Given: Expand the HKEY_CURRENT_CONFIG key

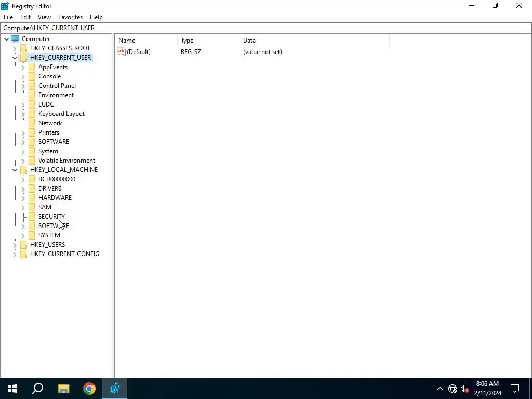Looking at the screenshot, I should 15,254.
